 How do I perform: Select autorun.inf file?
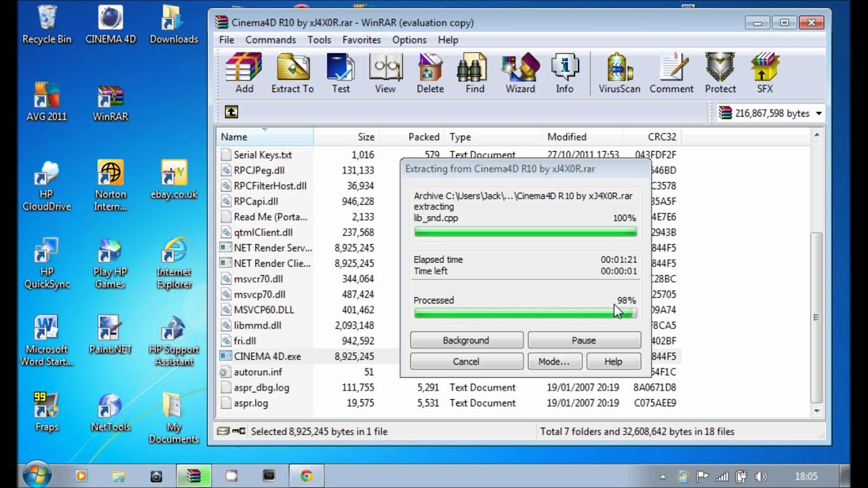pos(258,372)
